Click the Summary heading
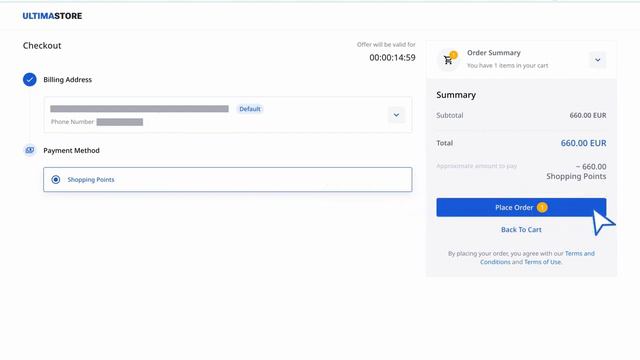Screen dimensions: 640x360 (456, 95)
